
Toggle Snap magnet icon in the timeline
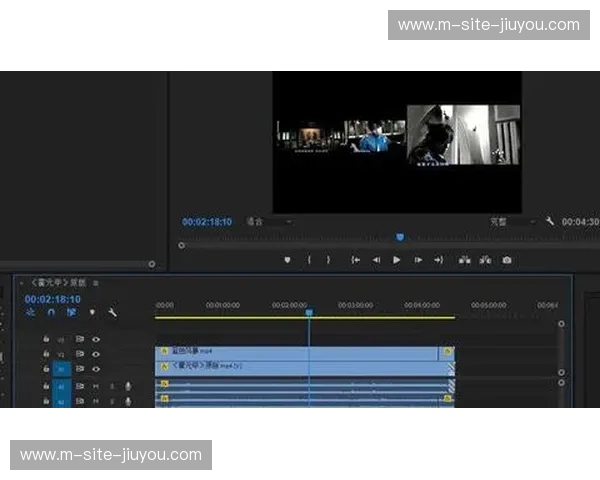[51, 312]
